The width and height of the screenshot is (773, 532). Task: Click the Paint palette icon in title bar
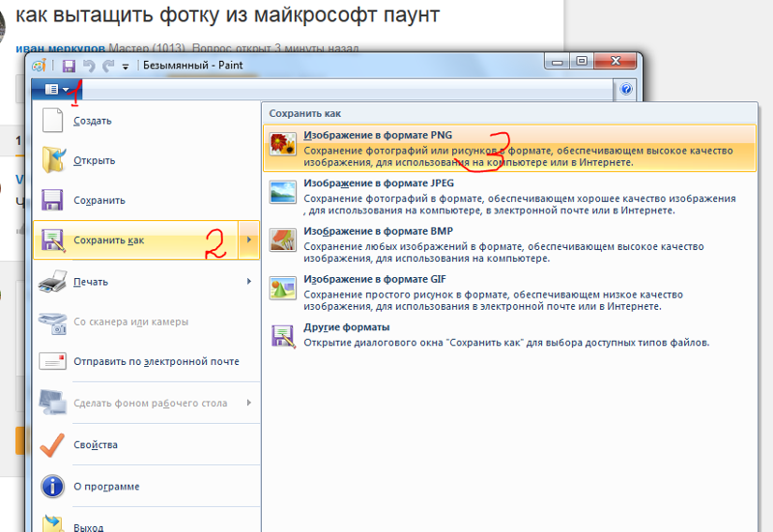click(x=39, y=65)
